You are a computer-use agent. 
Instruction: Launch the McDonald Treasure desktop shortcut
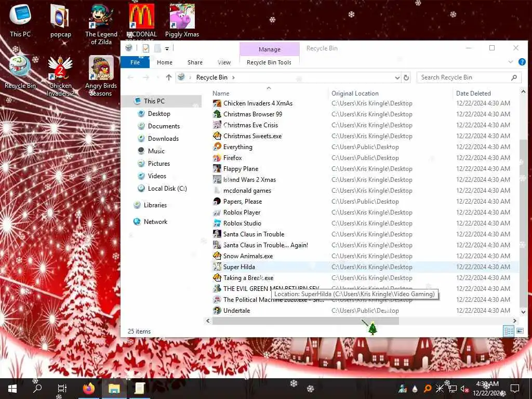pos(141,22)
